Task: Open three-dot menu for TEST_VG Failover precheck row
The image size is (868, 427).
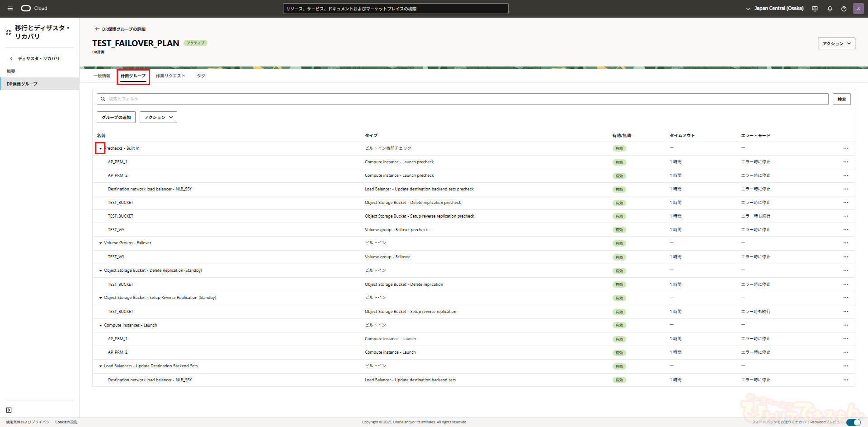Action: pos(845,230)
